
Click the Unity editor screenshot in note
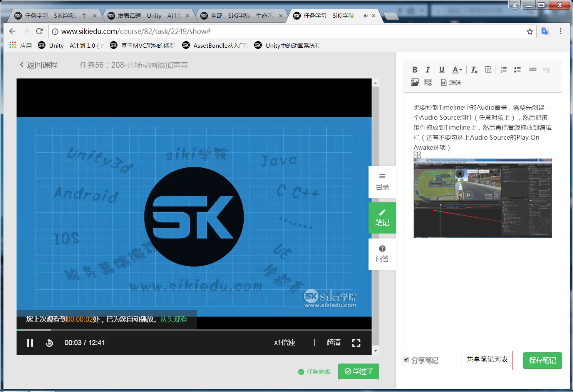click(x=483, y=198)
